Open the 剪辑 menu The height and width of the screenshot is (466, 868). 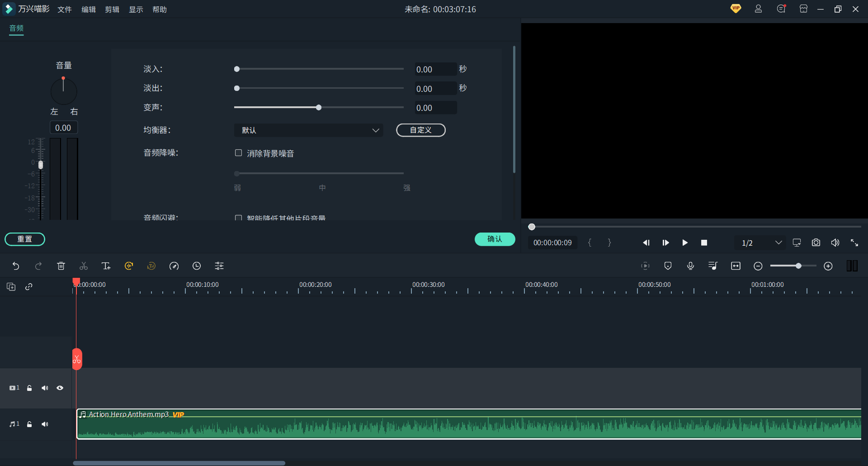(112, 10)
